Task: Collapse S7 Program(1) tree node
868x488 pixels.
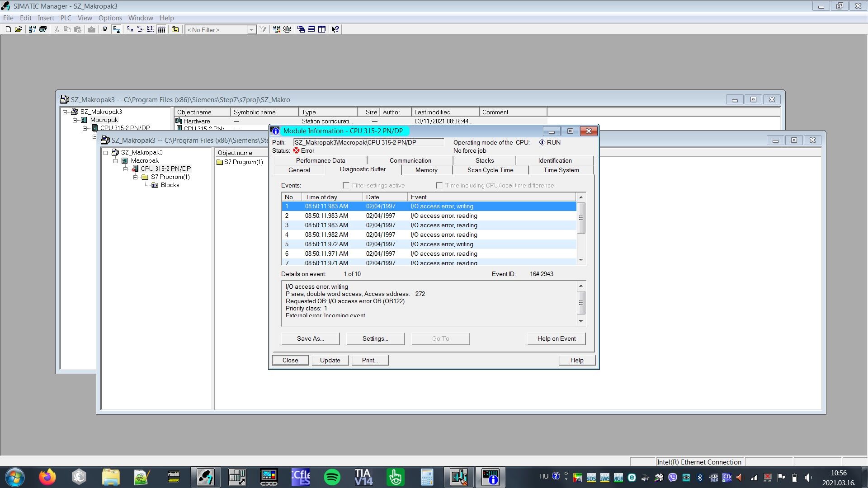Action: pyautogui.click(x=136, y=177)
